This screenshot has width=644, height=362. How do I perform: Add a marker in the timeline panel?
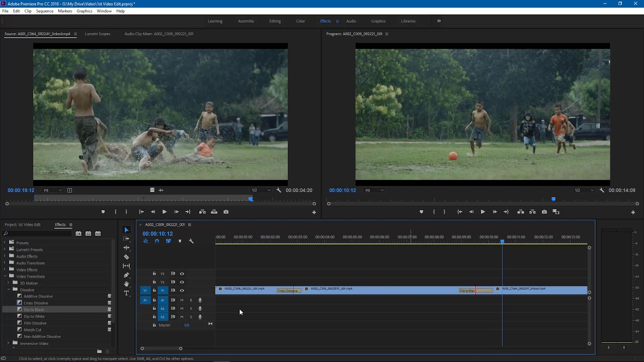180,241
